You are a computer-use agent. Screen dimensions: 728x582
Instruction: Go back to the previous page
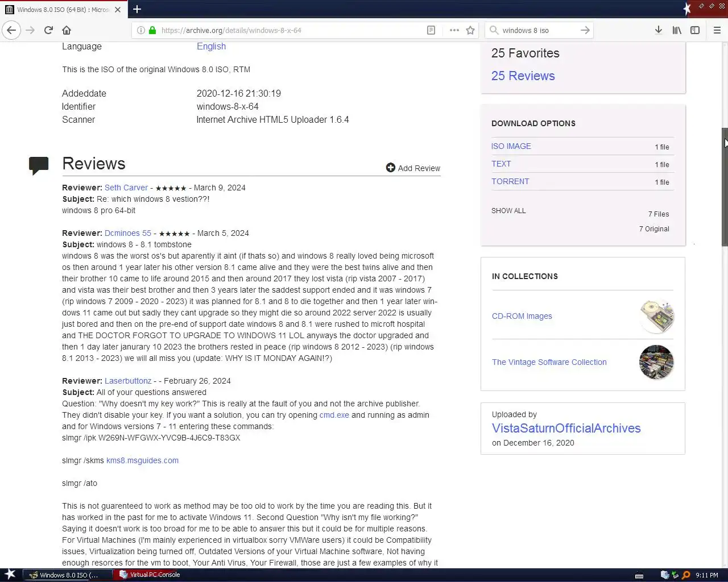pyautogui.click(x=11, y=30)
